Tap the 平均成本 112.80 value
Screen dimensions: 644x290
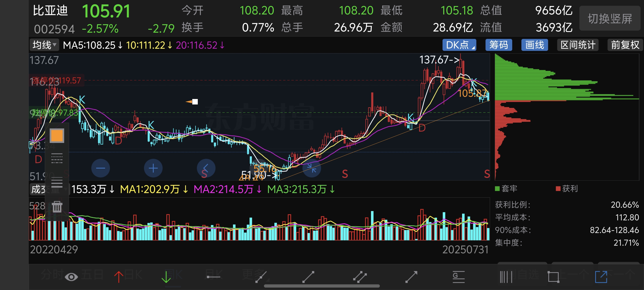click(x=627, y=217)
